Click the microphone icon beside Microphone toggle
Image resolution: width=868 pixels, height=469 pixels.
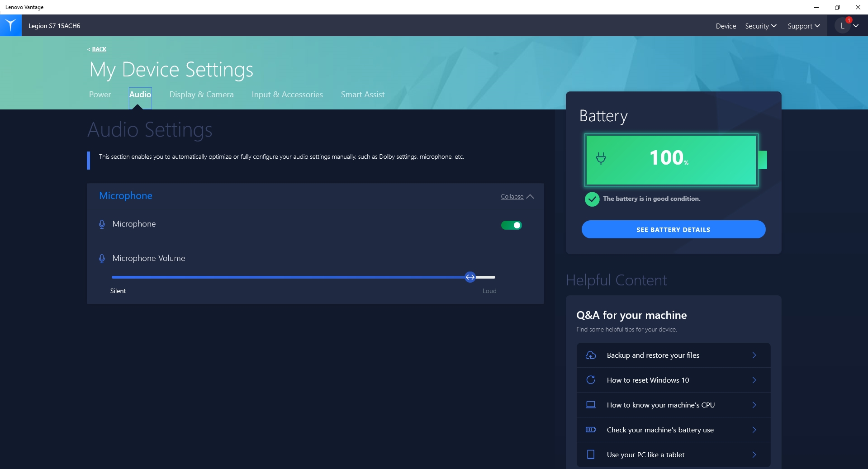(x=102, y=224)
